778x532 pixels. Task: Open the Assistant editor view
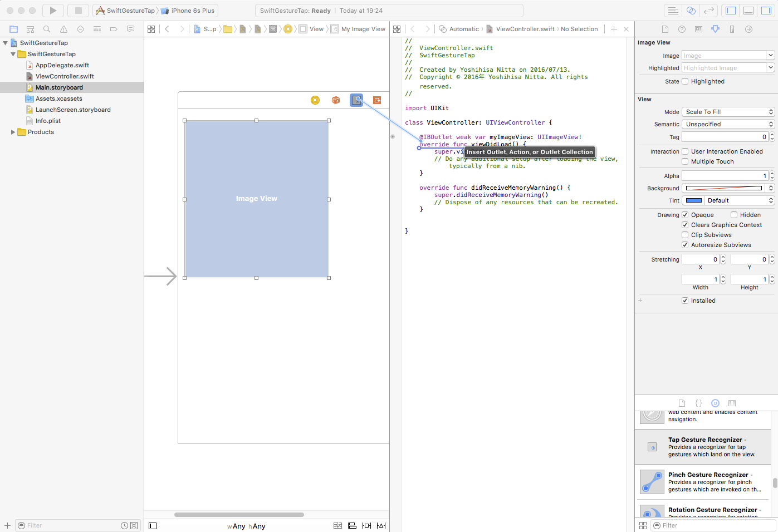tap(691, 11)
